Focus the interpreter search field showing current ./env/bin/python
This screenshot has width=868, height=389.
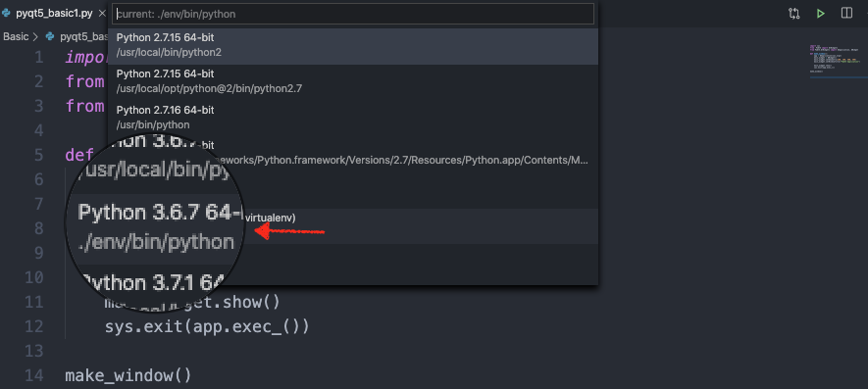point(353,14)
